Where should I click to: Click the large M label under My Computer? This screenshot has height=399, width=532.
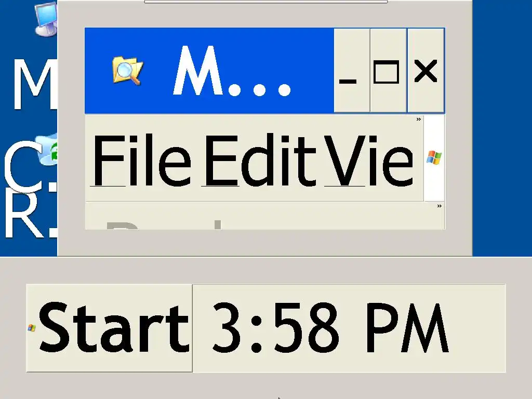click(x=35, y=84)
